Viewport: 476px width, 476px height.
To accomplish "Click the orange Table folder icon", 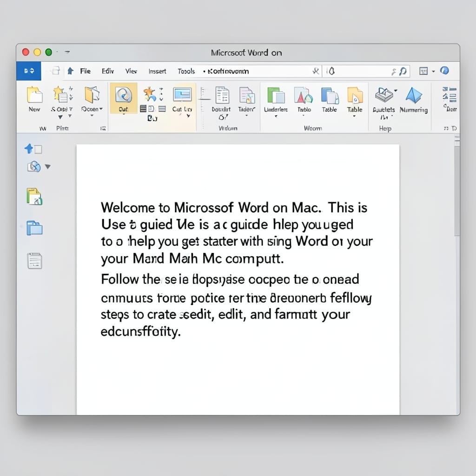I will 355,95.
